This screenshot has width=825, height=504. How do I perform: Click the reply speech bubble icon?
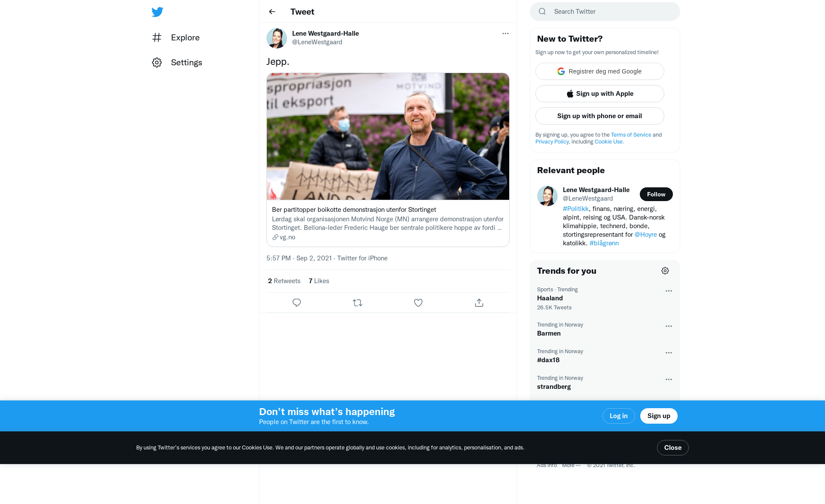[296, 303]
